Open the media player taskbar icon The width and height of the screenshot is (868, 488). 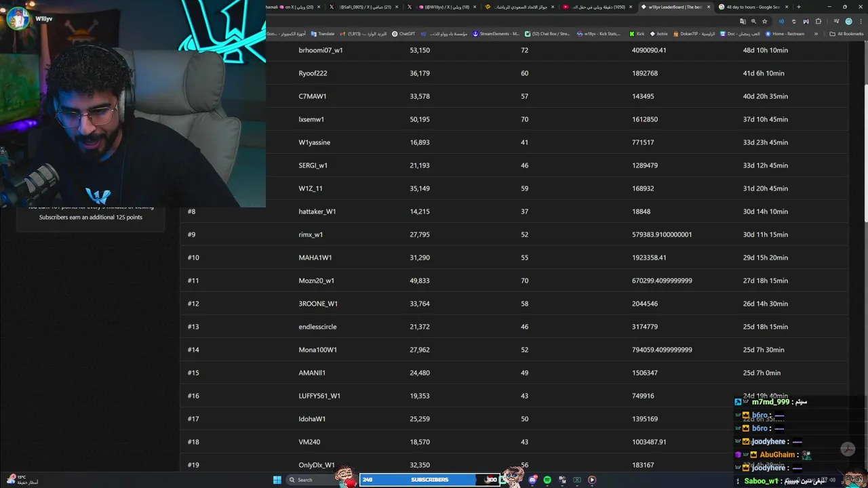pyautogui.click(x=592, y=480)
